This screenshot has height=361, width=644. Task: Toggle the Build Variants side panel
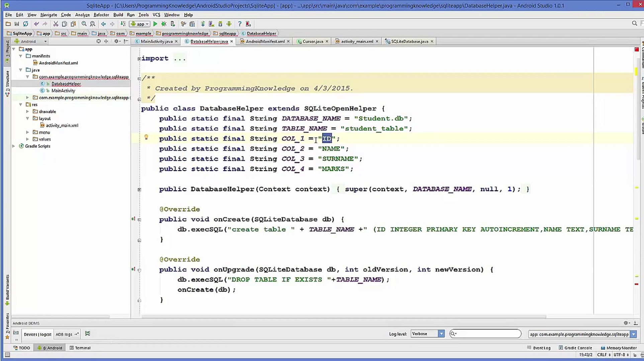coord(7,289)
